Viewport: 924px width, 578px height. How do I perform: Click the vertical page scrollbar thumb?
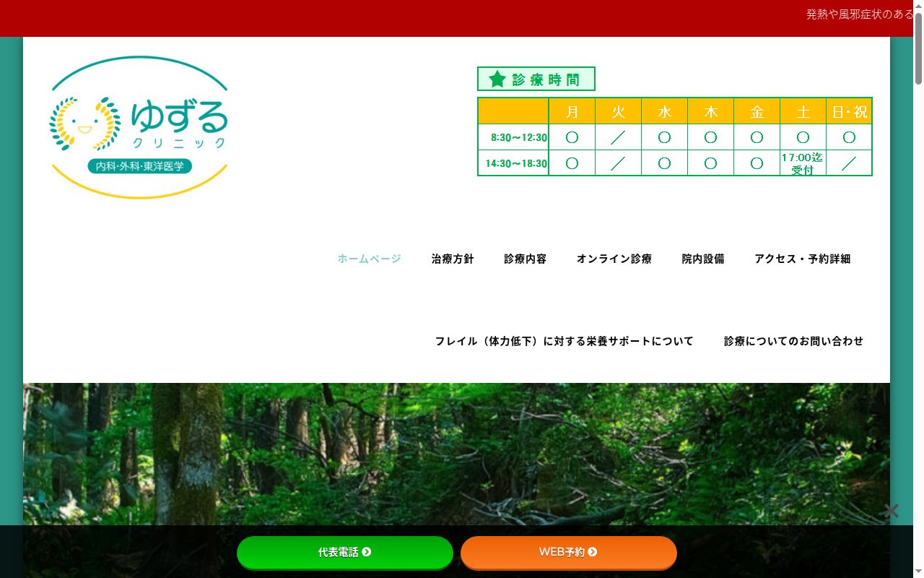(918, 47)
